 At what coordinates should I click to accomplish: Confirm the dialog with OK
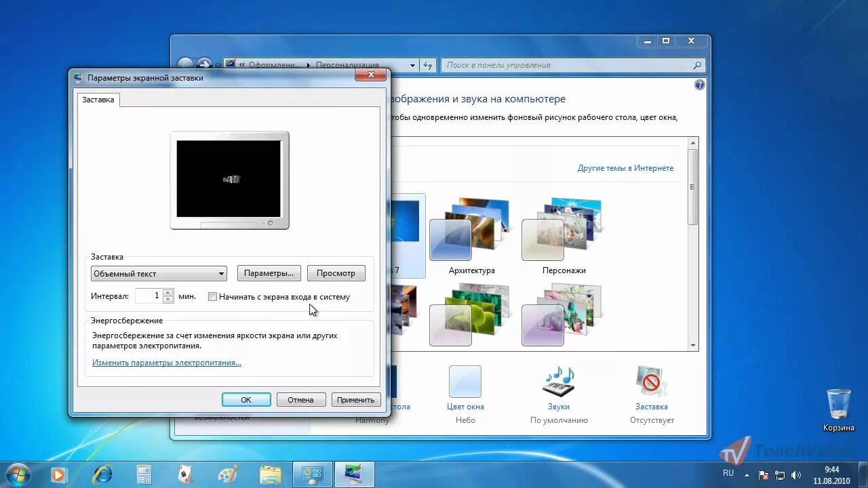[x=246, y=400]
